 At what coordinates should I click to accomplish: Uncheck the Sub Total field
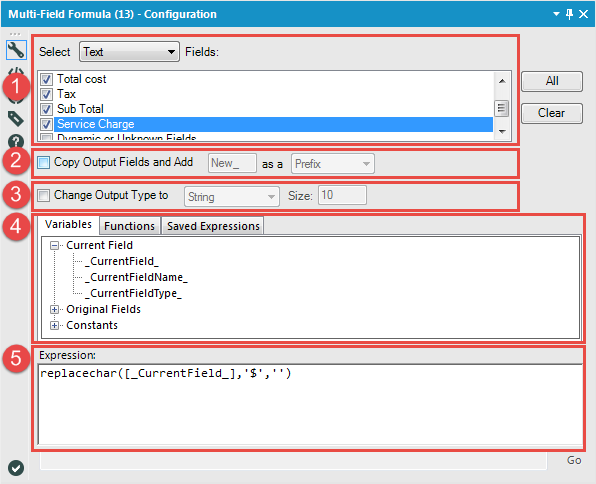tap(46, 109)
